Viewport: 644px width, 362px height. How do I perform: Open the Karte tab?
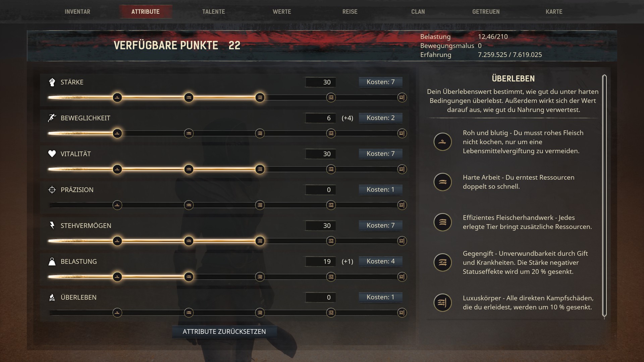pos(554,12)
